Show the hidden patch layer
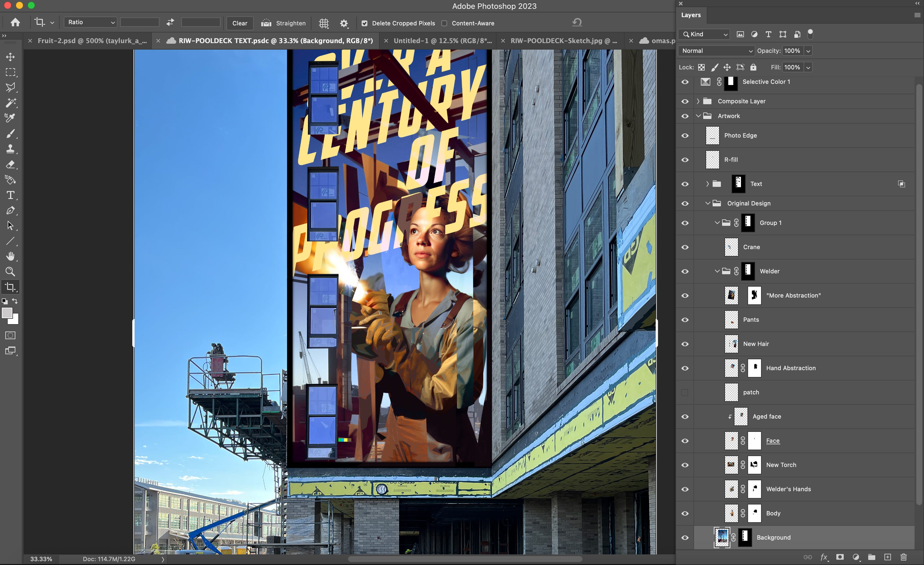The height and width of the screenshot is (565, 924). (x=685, y=393)
